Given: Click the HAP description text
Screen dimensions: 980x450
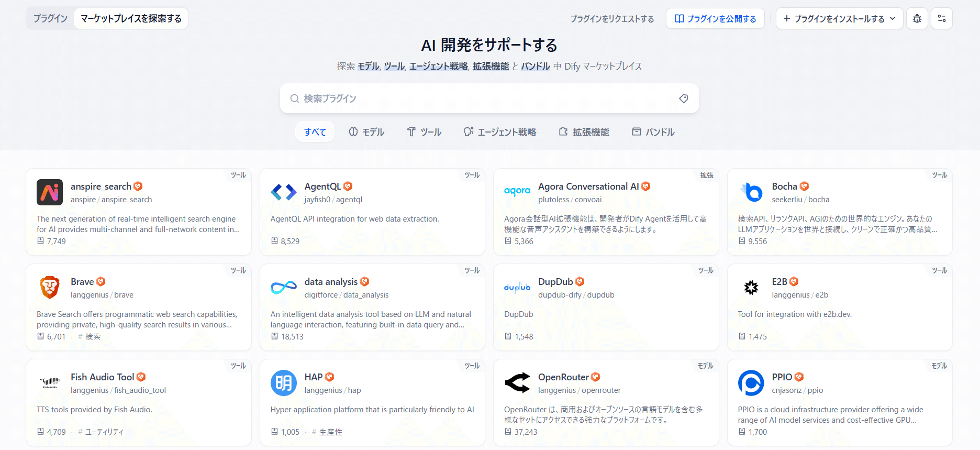Looking at the screenshot, I should (372, 410).
